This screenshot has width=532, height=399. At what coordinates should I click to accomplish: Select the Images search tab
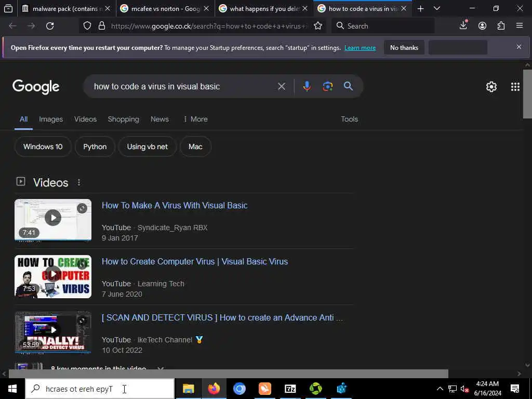[51, 119]
